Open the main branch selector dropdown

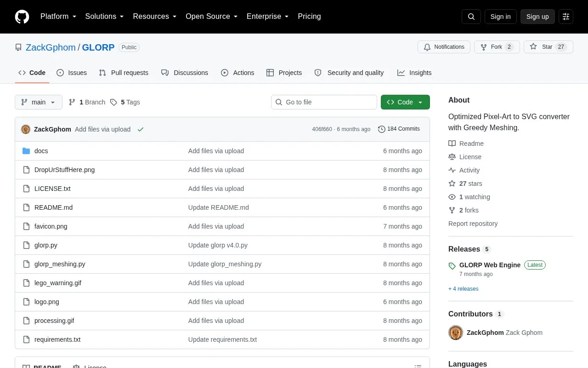39,102
